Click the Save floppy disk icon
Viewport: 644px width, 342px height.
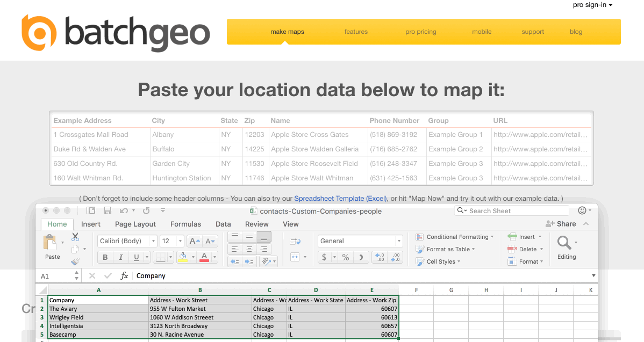tap(108, 211)
